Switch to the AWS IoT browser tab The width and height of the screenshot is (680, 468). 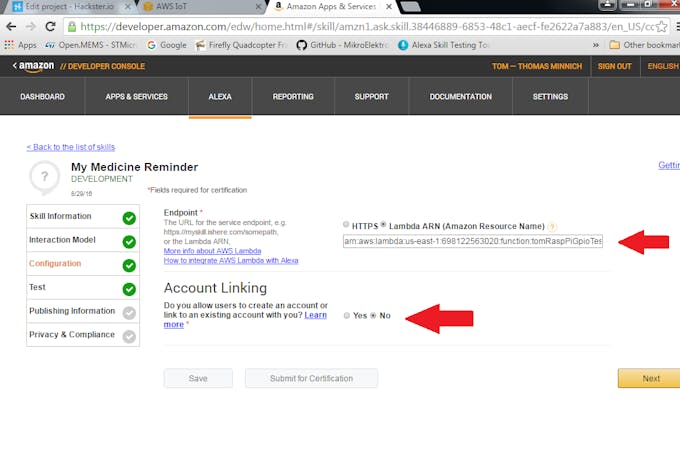[x=201, y=7]
